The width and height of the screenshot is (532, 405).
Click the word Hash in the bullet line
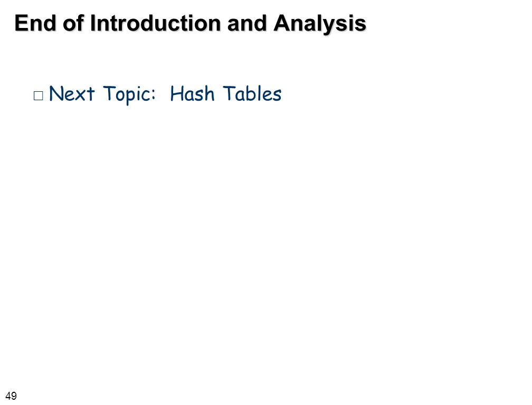(x=192, y=93)
